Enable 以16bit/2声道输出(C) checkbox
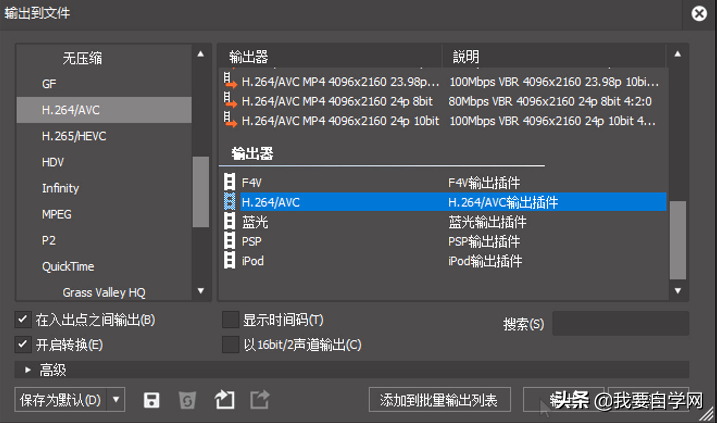This screenshot has height=423, width=717. 230,344
